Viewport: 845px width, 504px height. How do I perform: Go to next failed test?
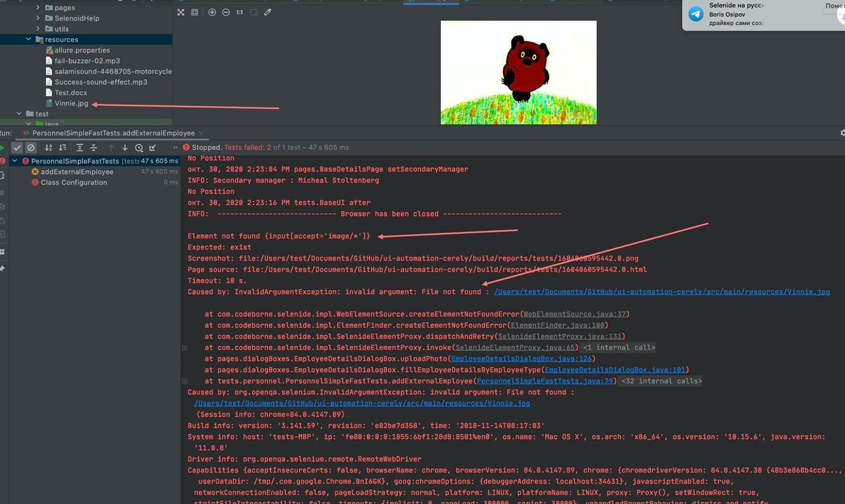click(125, 148)
